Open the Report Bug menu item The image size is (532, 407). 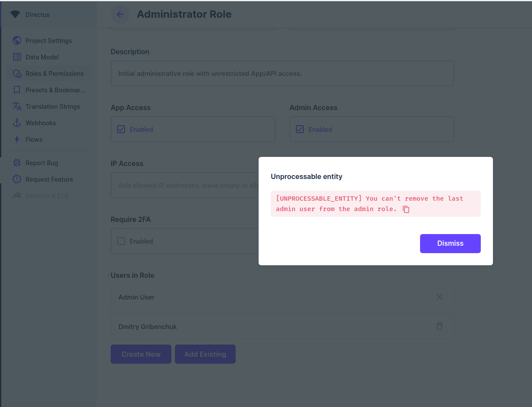42,163
